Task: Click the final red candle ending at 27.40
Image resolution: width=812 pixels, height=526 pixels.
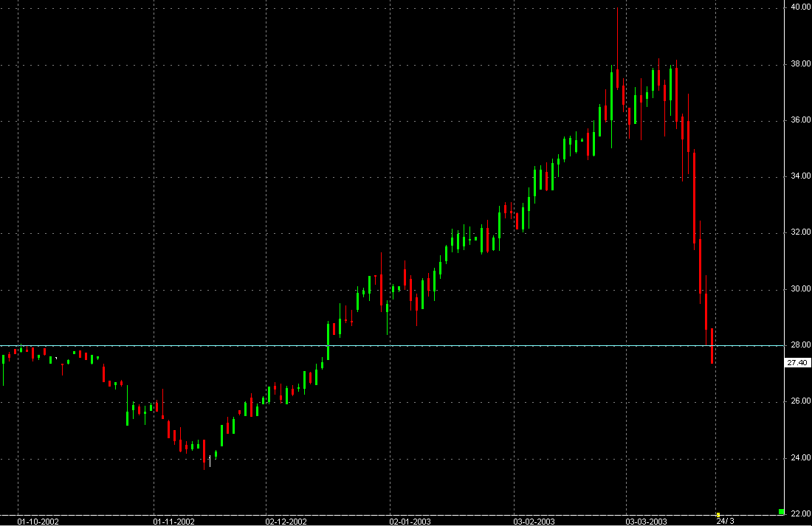Action: click(712, 346)
